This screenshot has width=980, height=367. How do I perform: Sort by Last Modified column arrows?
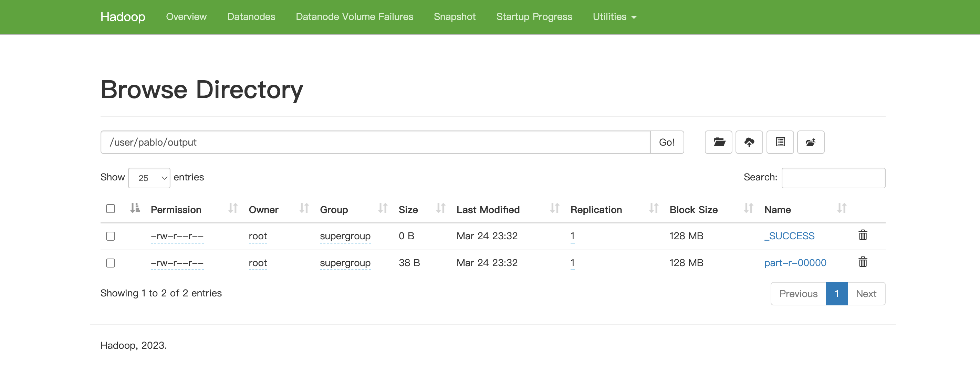coord(554,208)
